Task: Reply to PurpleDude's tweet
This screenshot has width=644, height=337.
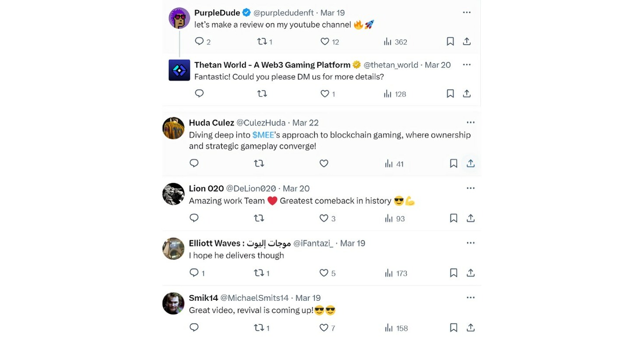Action: point(199,42)
